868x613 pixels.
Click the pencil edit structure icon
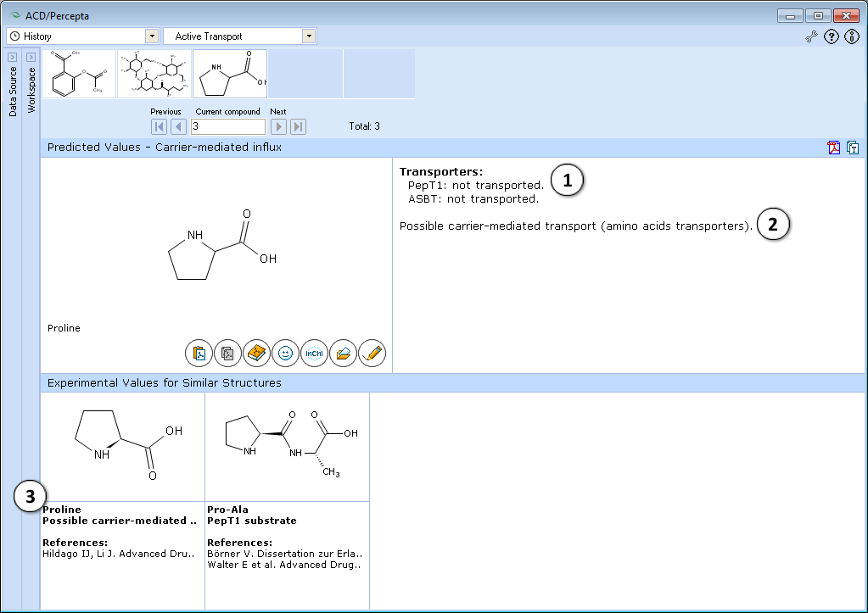click(x=372, y=353)
